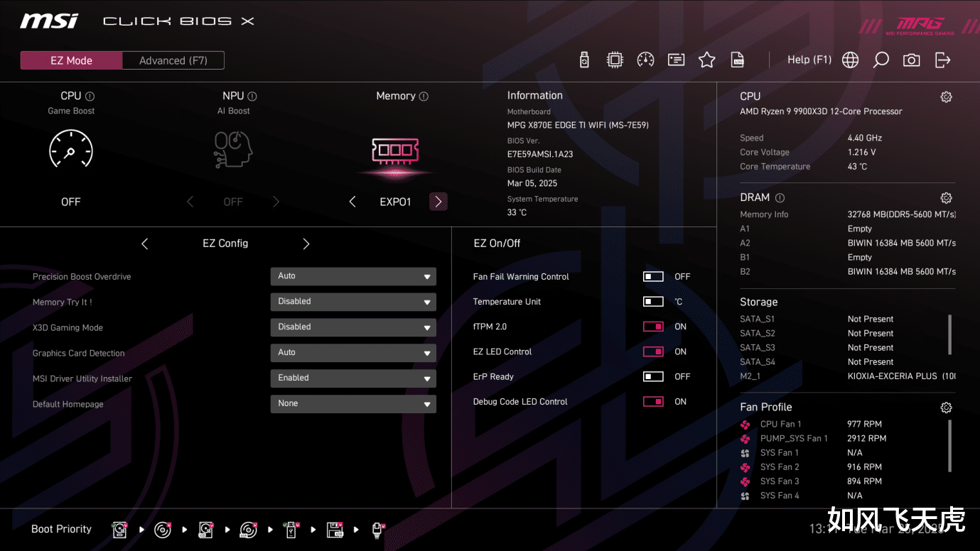Switch to Advanced (F7) tab
The height and width of the screenshot is (551, 980).
pos(173,60)
